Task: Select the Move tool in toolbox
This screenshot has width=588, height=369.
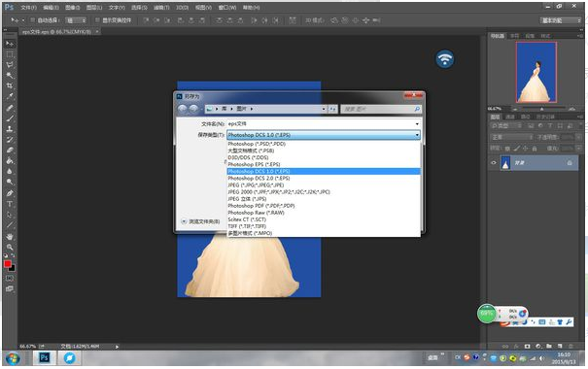Action: (10, 44)
